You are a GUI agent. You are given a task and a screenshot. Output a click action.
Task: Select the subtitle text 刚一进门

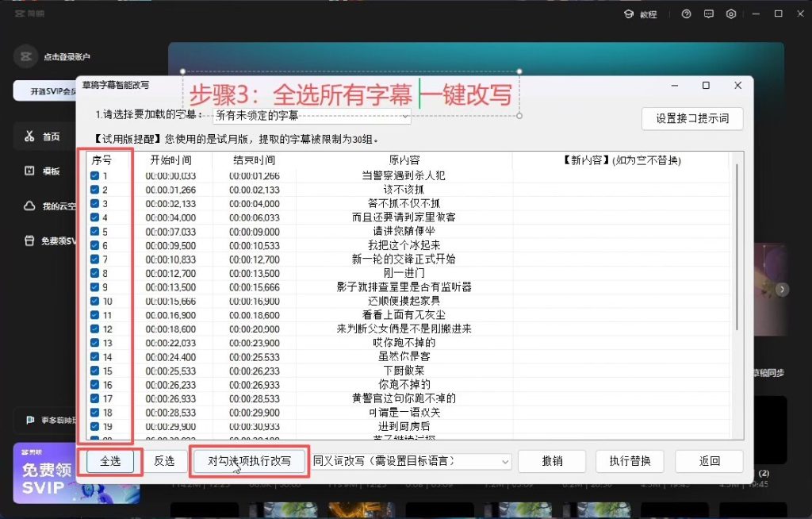[x=404, y=273]
